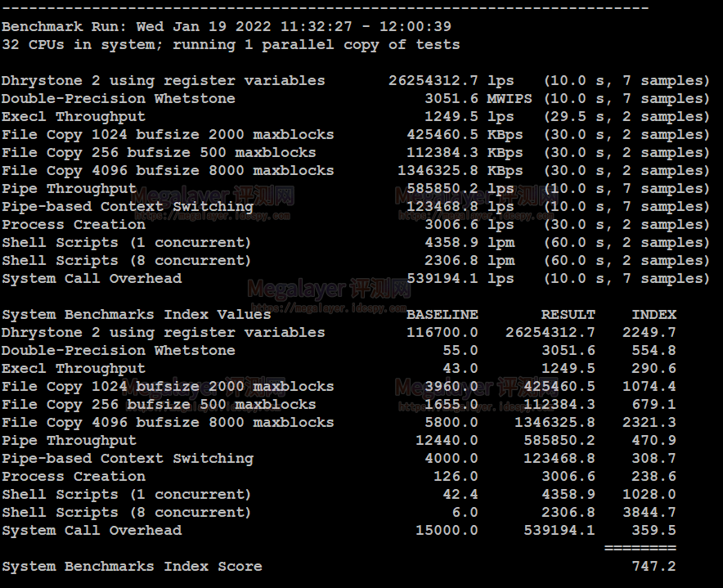Click Shell Scripts (8 concurrent) index 3844.7
Viewport: 723px width, 588px height.
pos(649,513)
